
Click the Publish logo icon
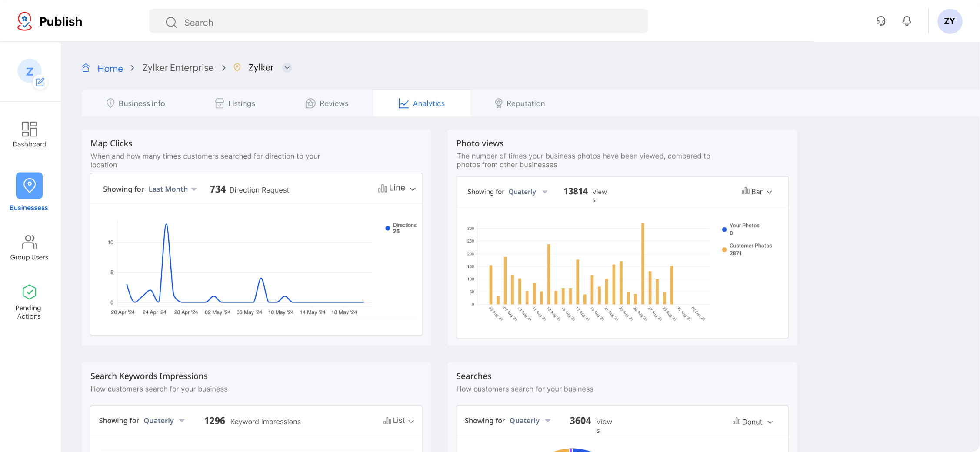(25, 21)
